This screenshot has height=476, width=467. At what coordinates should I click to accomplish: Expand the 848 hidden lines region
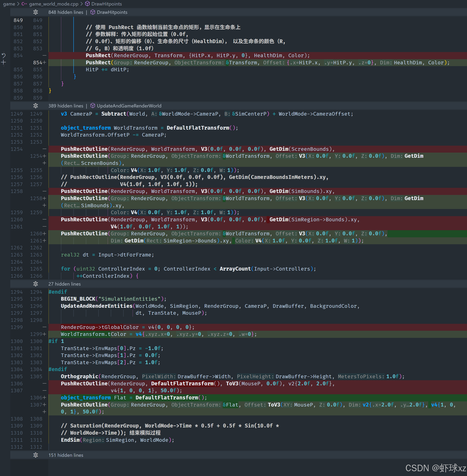(x=66, y=12)
